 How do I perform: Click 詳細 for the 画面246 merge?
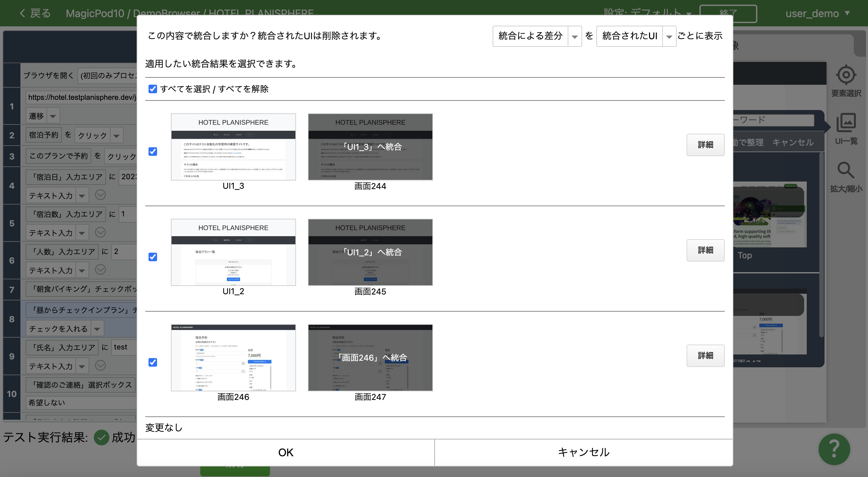pyautogui.click(x=705, y=356)
